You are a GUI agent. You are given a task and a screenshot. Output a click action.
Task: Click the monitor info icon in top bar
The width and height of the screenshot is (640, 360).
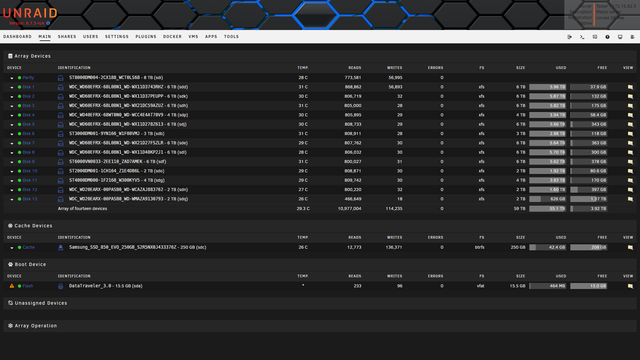(x=620, y=37)
